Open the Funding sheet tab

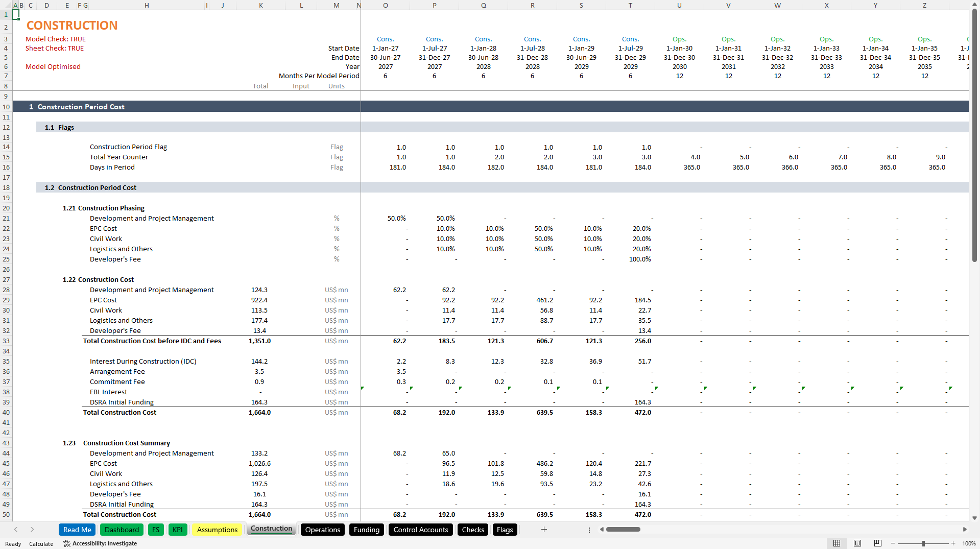(367, 530)
